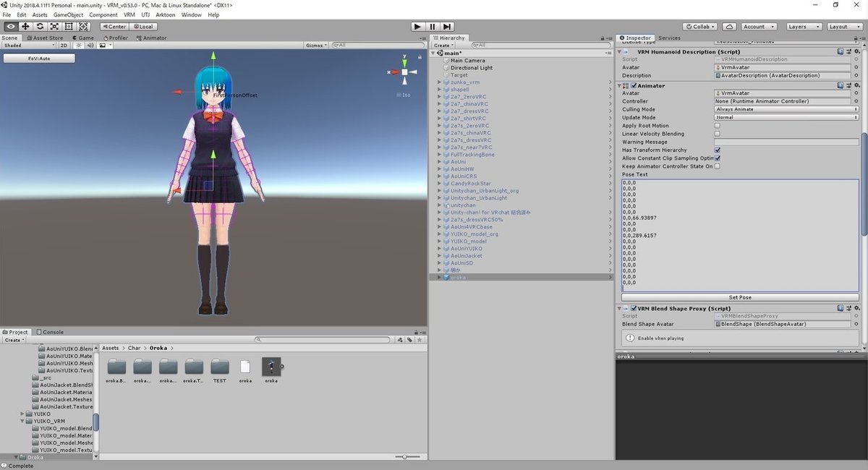Image resolution: width=868 pixels, height=470 pixels.
Task: Disable the Animator component checkbox
Action: [x=634, y=85]
